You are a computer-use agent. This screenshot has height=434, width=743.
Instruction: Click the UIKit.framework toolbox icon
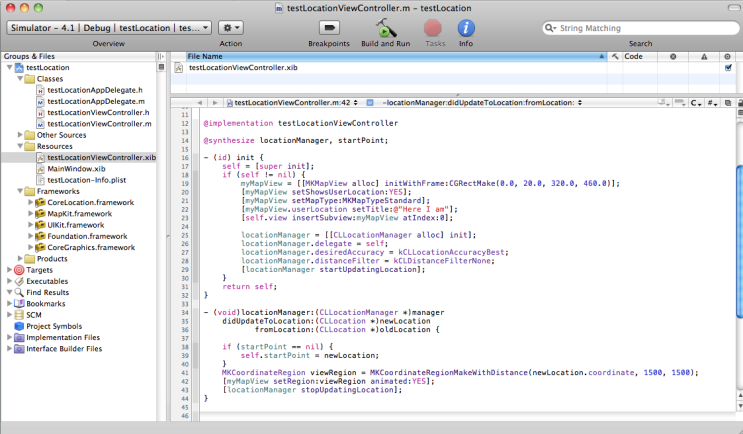[x=40, y=225]
